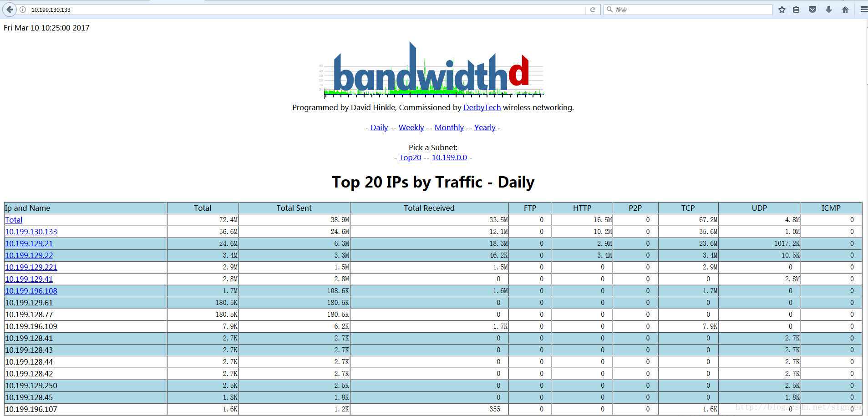The height and width of the screenshot is (416, 868).
Task: Click the ICMP column header
Action: 831,208
